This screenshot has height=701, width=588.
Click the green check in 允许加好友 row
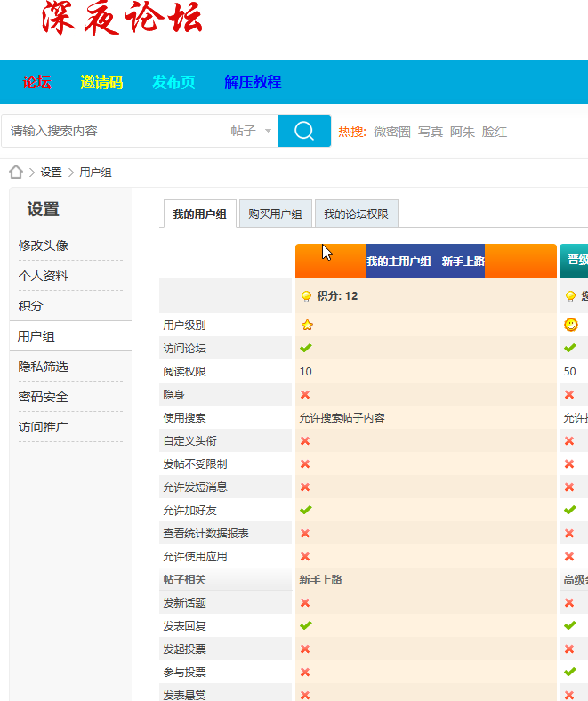pos(306,510)
